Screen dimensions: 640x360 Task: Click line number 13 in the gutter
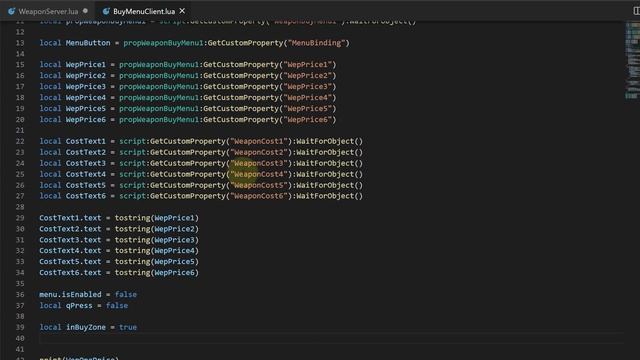[20, 43]
